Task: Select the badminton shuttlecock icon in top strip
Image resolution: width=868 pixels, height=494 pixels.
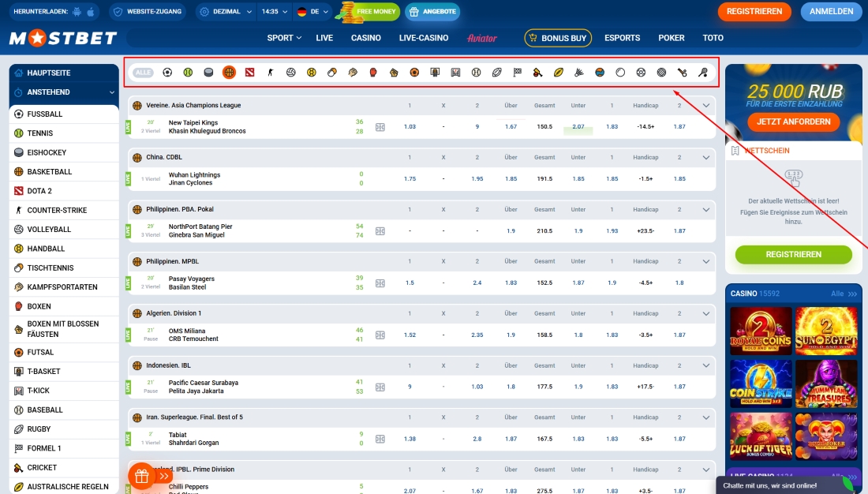Action: coord(579,73)
